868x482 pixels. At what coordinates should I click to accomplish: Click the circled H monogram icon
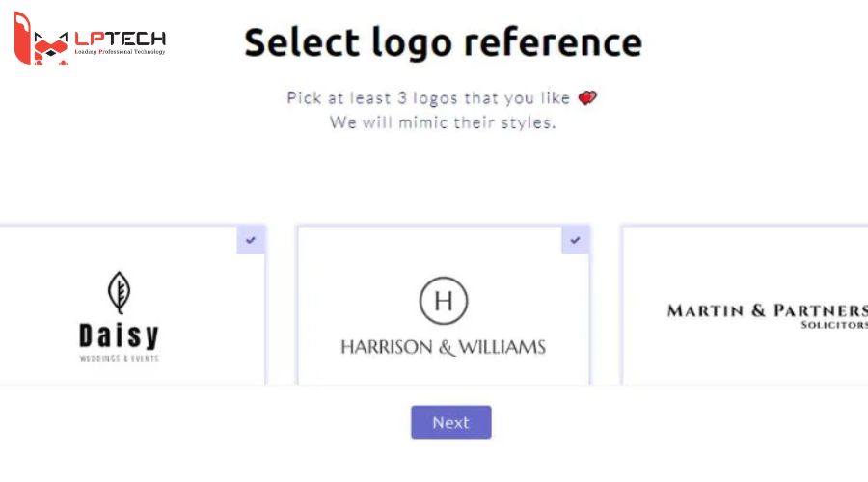pos(444,300)
